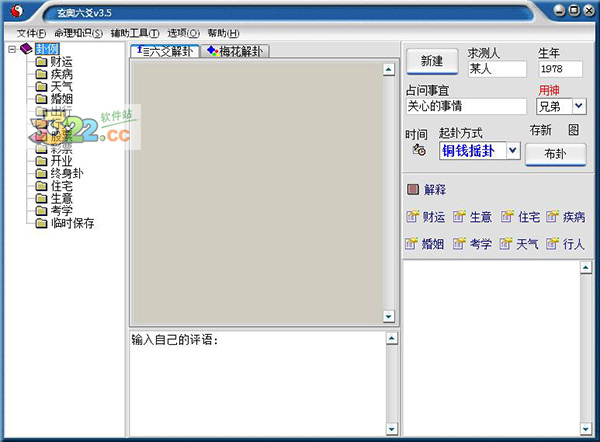The height and width of the screenshot is (442, 600).
Task: Click the 时间 clock icon
Action: 419,150
